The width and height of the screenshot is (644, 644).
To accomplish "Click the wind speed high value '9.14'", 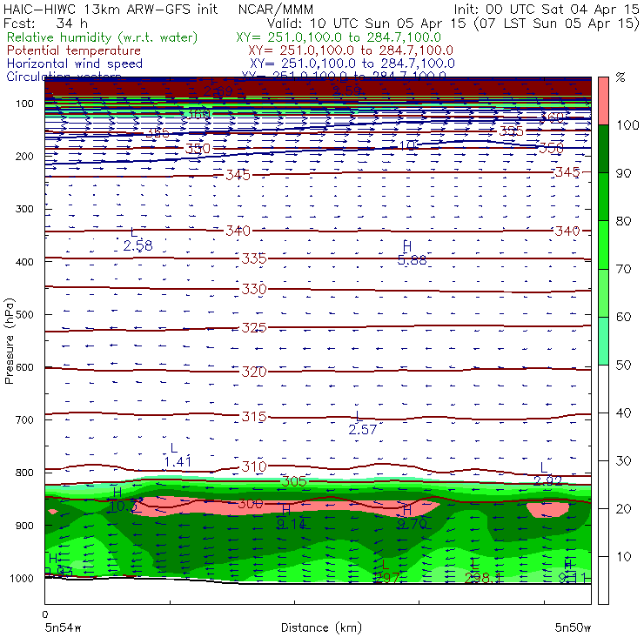I will 292,524.
